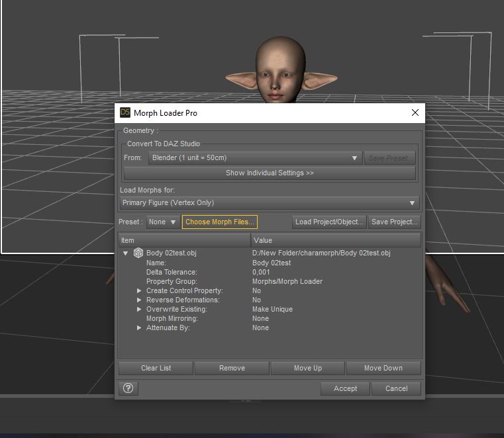Click Property Group value Morphs/Morph Loader
Viewport: 504px width, 438px height.
pyautogui.click(x=287, y=281)
